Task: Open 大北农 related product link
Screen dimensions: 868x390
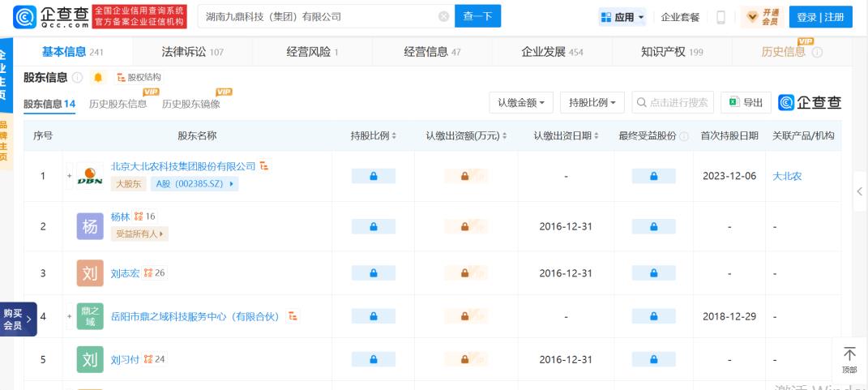Action: [x=787, y=176]
